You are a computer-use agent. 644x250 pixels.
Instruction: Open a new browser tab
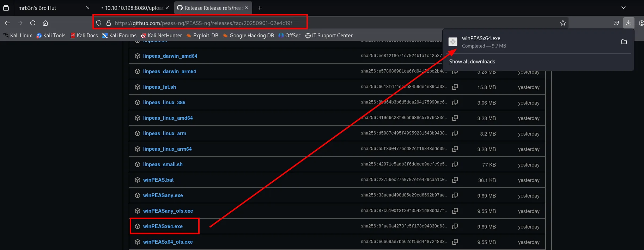point(260,8)
